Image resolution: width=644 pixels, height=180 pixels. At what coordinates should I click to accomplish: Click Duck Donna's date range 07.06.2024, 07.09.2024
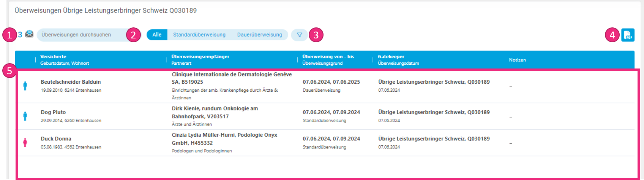tap(331, 139)
